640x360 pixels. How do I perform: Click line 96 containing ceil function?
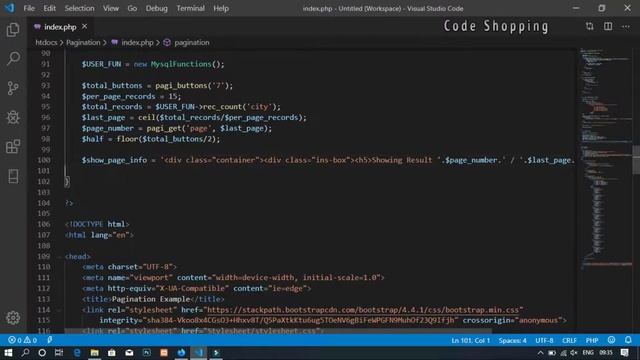click(x=194, y=118)
